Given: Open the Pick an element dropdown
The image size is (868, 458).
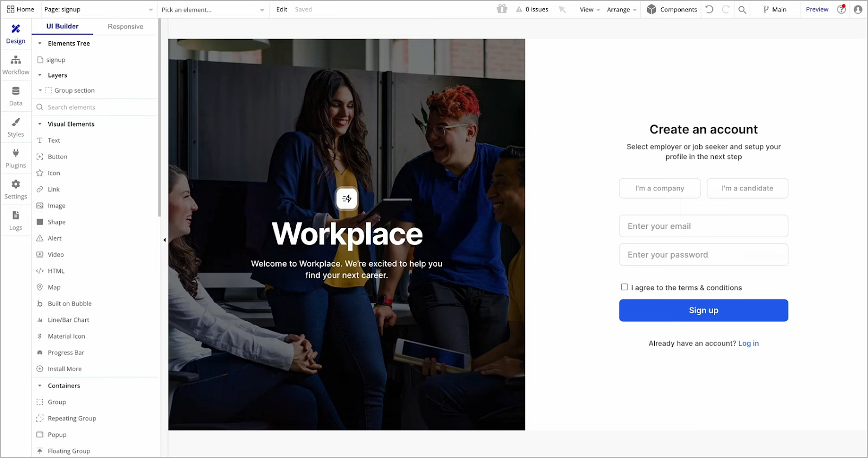Looking at the screenshot, I should coord(213,9).
